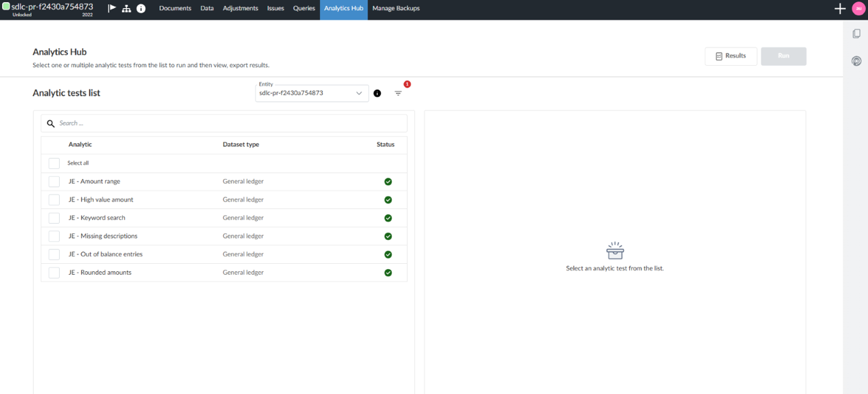
Task: Click the documents icon in the right sidebar
Action: click(x=856, y=33)
